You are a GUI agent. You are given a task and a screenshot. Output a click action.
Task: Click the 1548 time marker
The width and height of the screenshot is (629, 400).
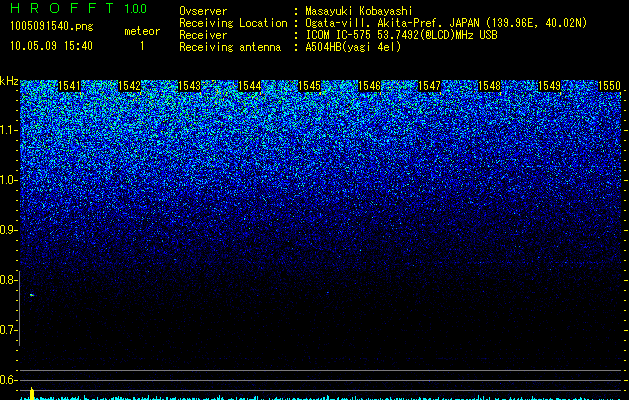click(489, 86)
